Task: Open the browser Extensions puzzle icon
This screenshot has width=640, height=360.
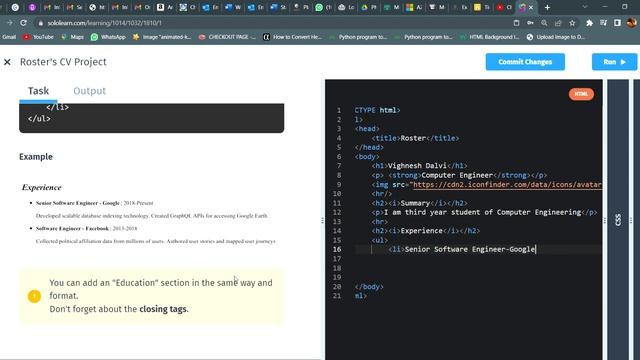Action: (x=589, y=23)
